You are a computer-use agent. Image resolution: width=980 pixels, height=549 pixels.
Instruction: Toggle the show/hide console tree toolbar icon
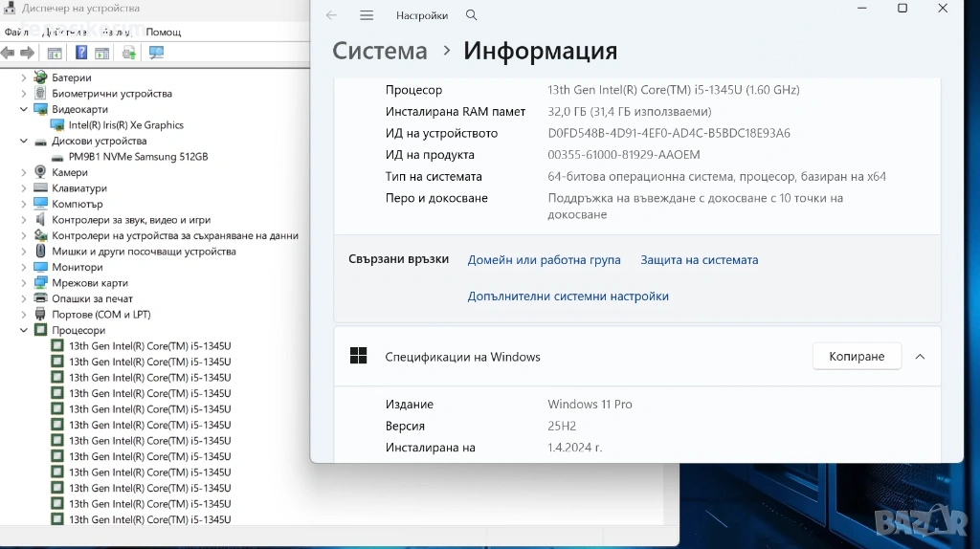[55, 53]
